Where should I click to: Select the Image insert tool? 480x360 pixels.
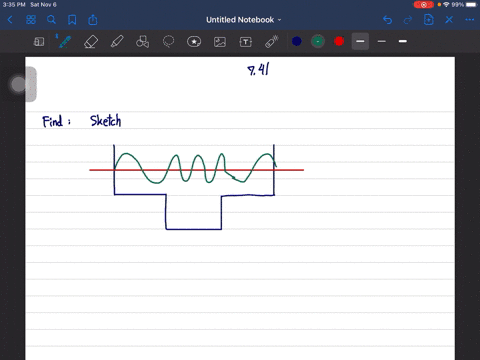point(220,42)
